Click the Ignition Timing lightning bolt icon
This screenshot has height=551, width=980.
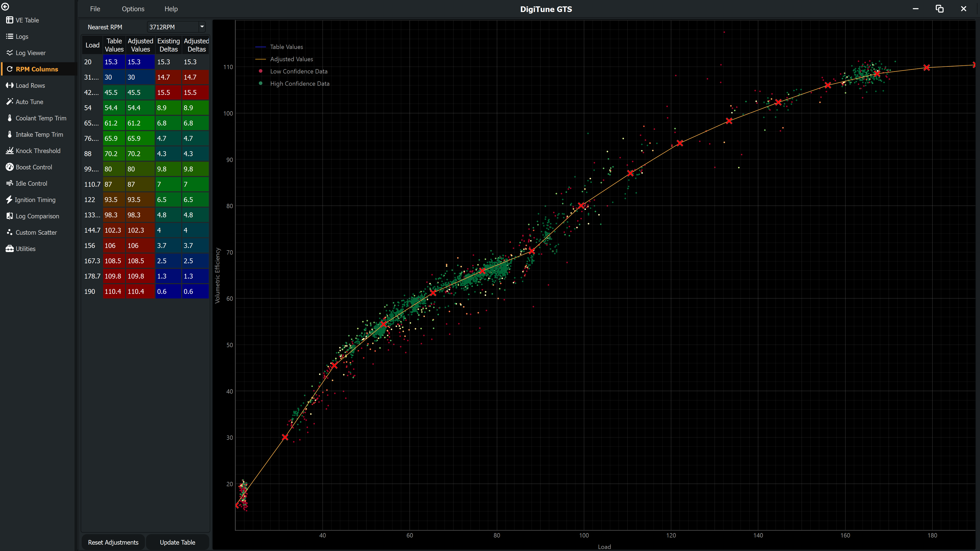click(9, 200)
